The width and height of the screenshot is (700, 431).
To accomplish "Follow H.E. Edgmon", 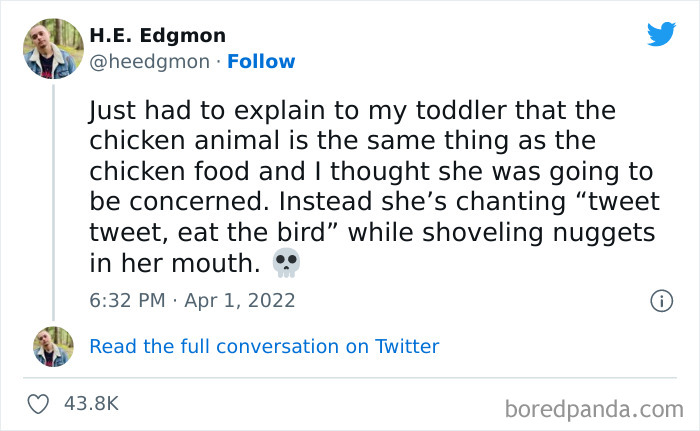I will pos(261,62).
